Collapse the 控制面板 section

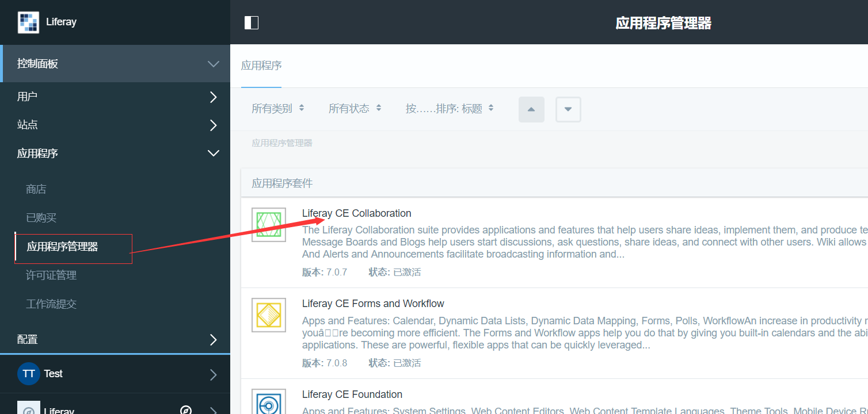click(213, 64)
